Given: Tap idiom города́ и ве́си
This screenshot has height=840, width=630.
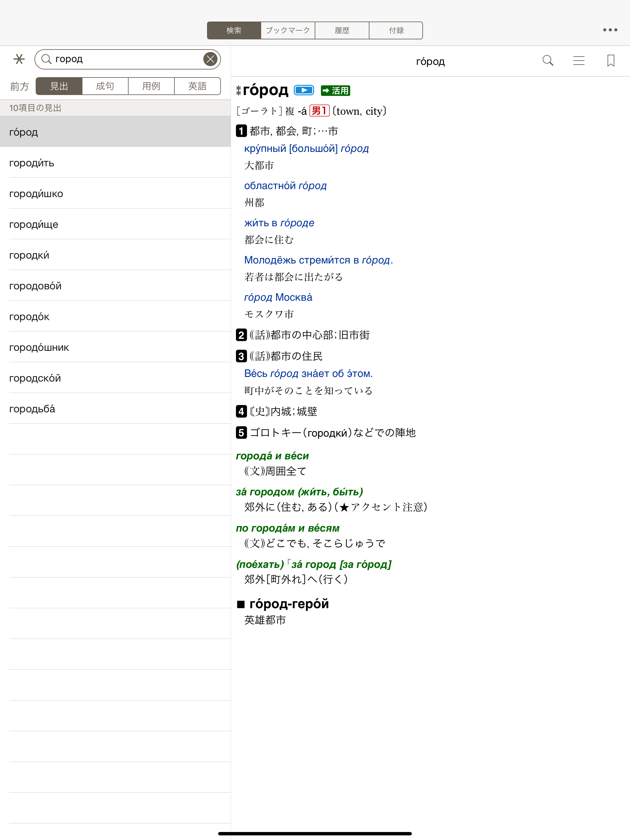Looking at the screenshot, I should click(273, 456).
